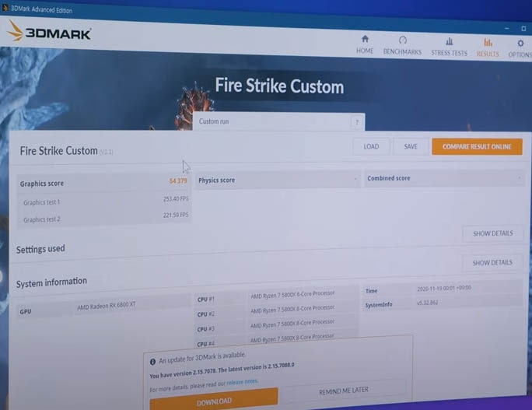This screenshot has height=410, width=532.
Task: Click Compare Result Online button
Action: [477, 146]
